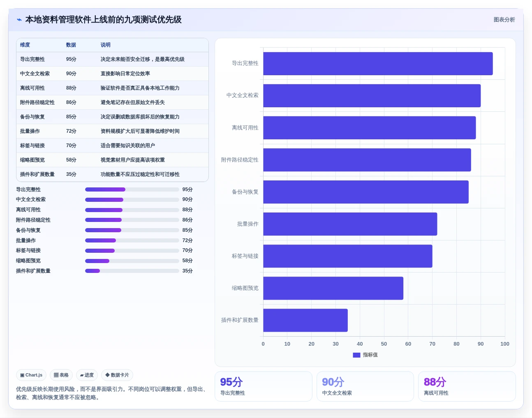Click the 缩略图预览 chart bar
Screen dimensions: 532x418
pyautogui.click(x=333, y=288)
